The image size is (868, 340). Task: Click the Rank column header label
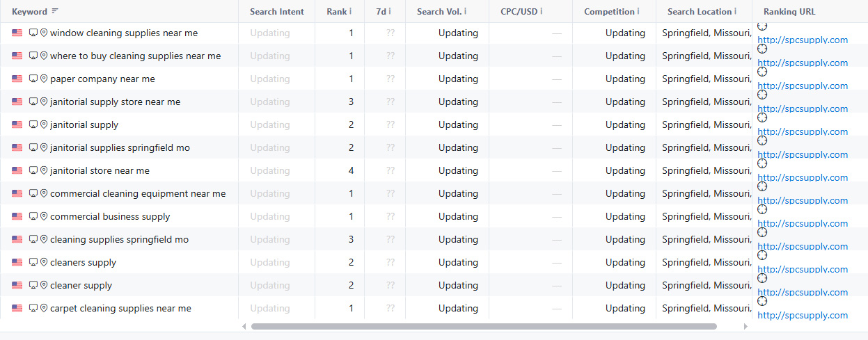(336, 11)
